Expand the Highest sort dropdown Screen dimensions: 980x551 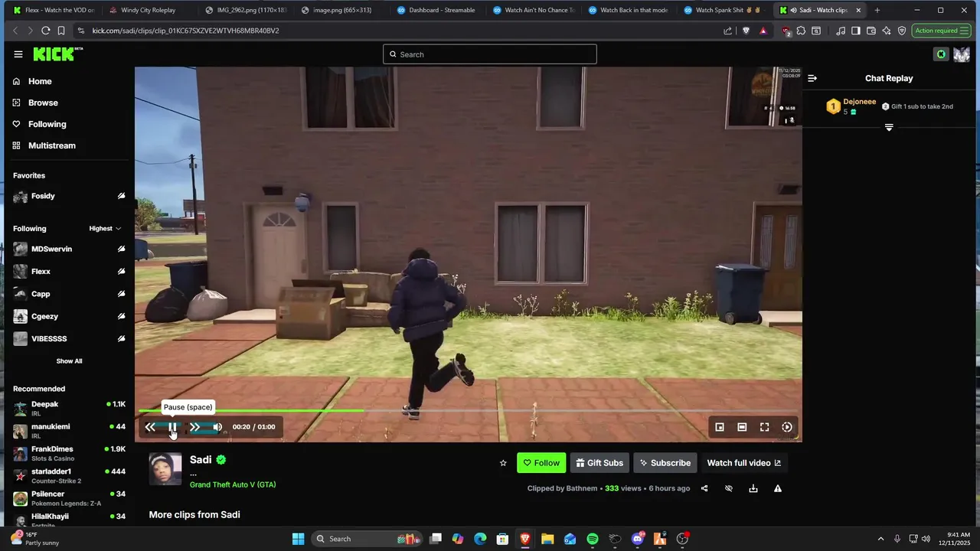[x=105, y=229]
